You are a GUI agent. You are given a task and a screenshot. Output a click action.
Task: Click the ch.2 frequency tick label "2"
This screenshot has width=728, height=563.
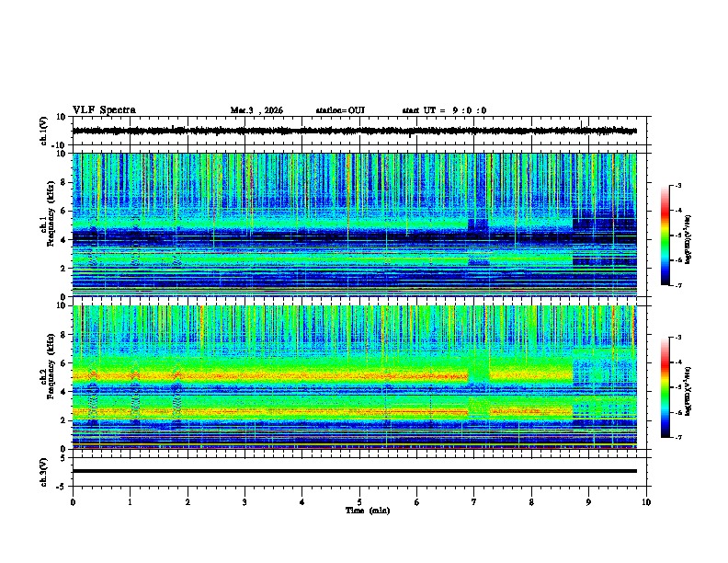(x=63, y=420)
